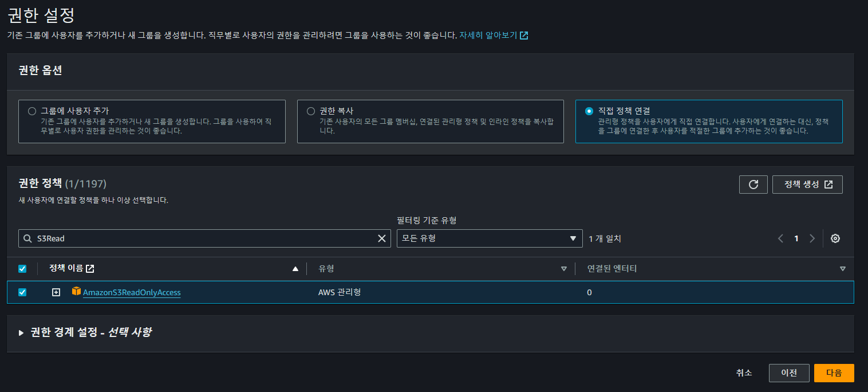Image resolution: width=868 pixels, height=392 pixels.
Task: Go to previous page arrow
Action: 780,238
